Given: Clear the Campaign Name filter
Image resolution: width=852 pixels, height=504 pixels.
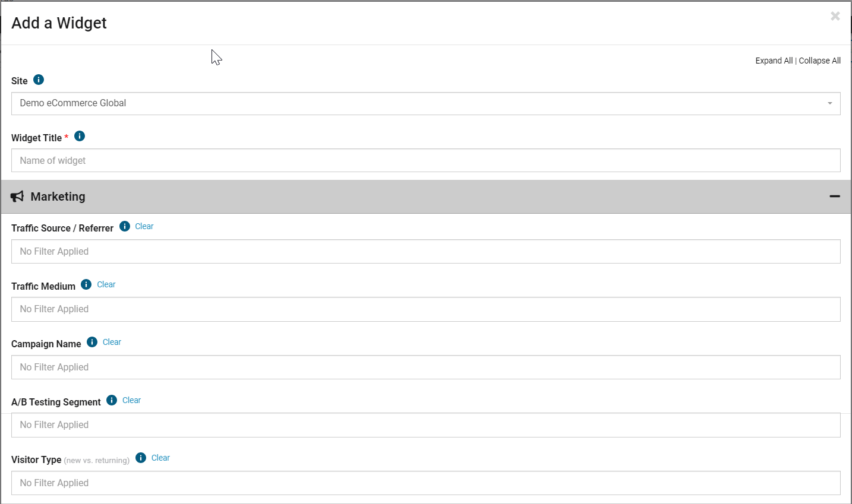Looking at the screenshot, I should 111,341.
